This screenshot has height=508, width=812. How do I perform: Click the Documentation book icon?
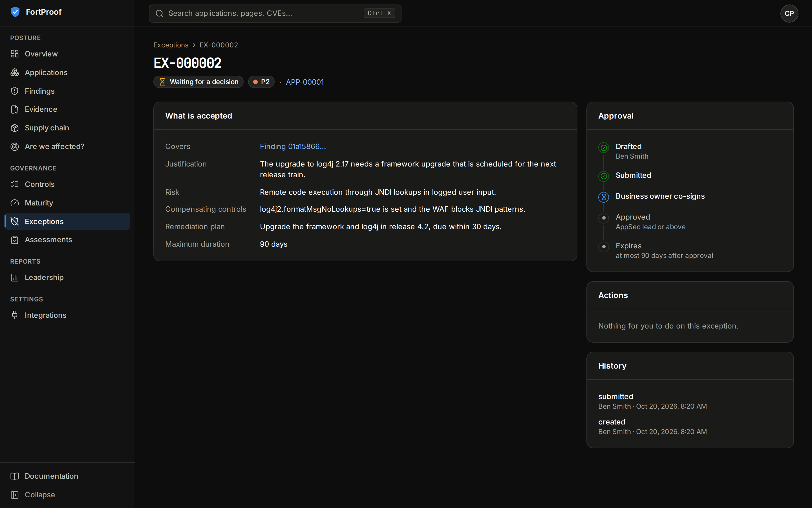[14, 476]
